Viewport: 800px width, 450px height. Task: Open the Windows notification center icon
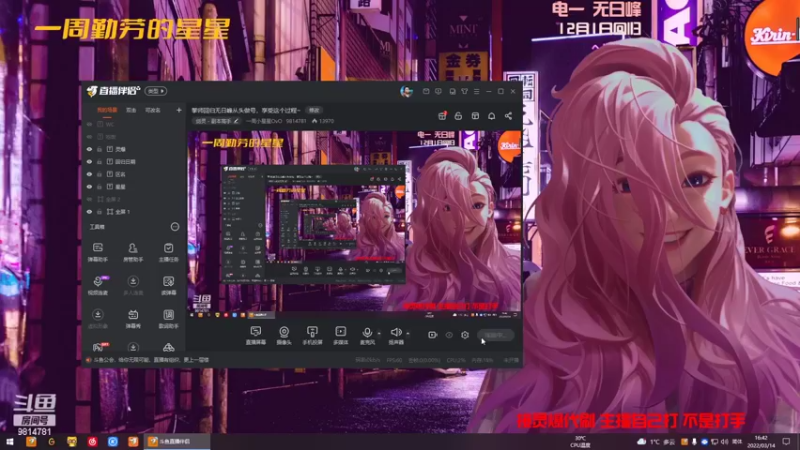point(786,442)
